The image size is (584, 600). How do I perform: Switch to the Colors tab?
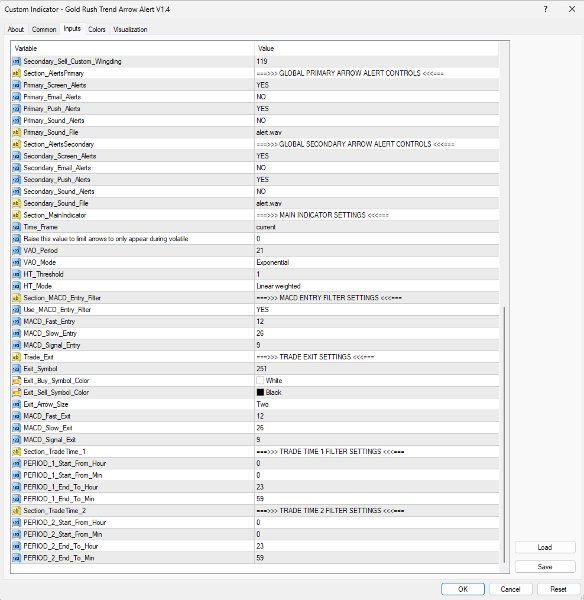[x=96, y=29]
